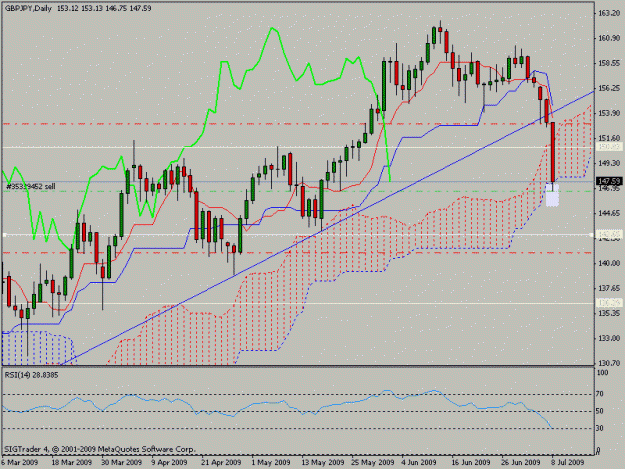Click the 140.00 price axis label
The width and height of the screenshot is (625, 469).
click(x=609, y=263)
